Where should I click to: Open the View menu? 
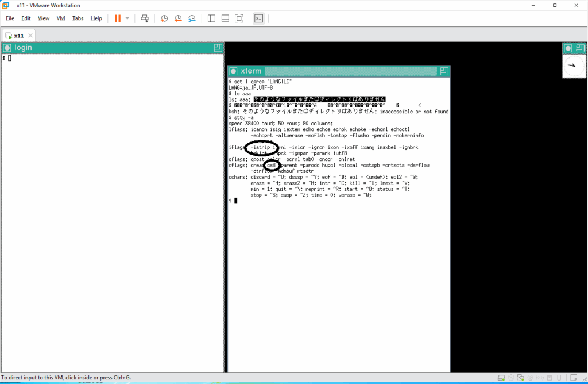point(44,18)
